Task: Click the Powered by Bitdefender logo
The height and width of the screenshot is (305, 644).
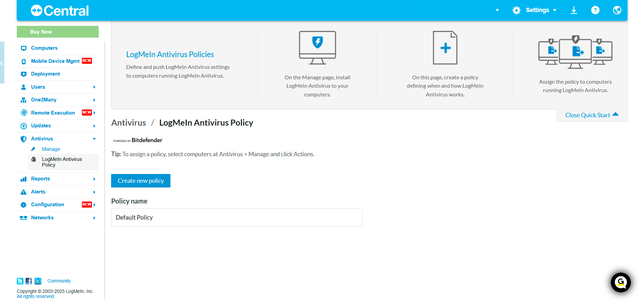Action: coord(138,140)
